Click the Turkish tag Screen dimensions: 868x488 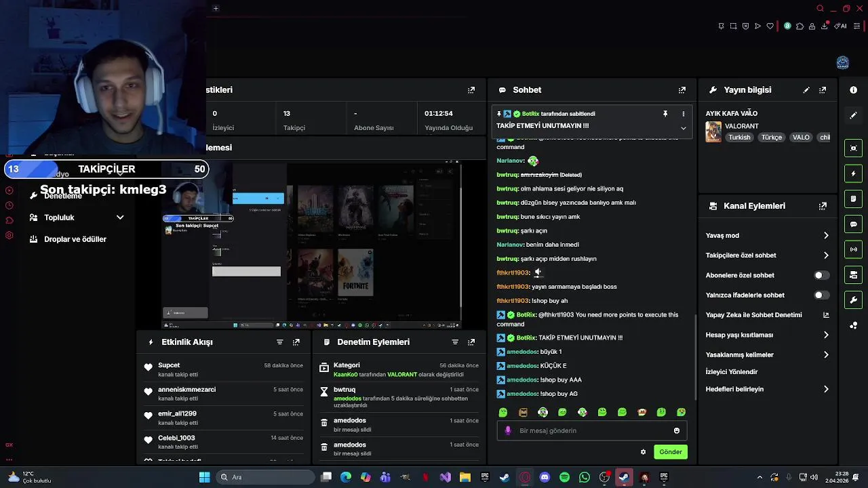(740, 138)
